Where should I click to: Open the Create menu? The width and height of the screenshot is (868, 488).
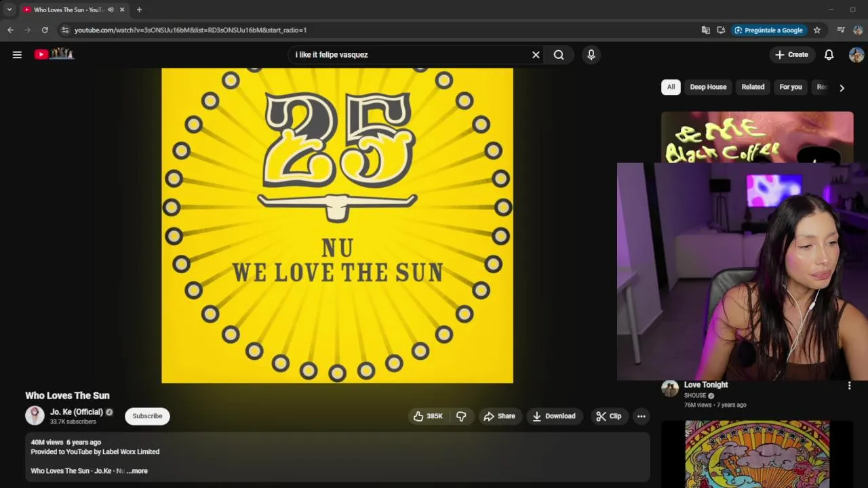click(x=791, y=55)
